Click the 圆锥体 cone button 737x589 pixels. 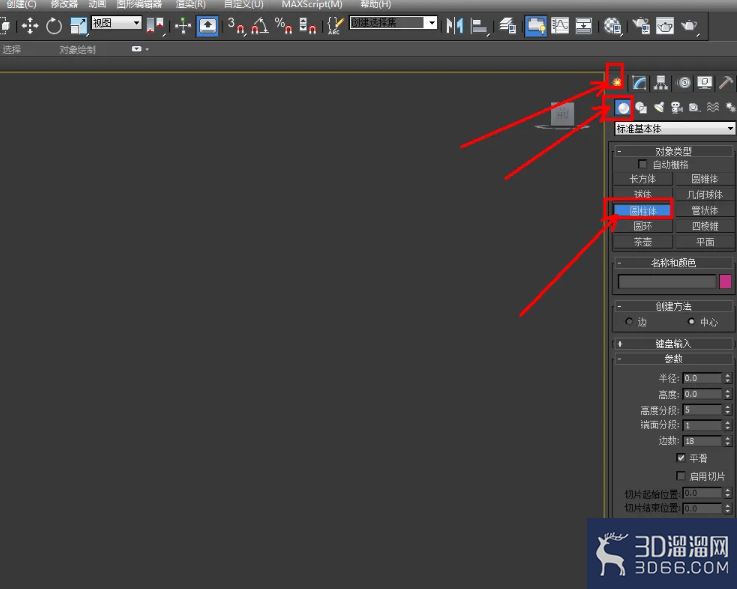pos(704,179)
